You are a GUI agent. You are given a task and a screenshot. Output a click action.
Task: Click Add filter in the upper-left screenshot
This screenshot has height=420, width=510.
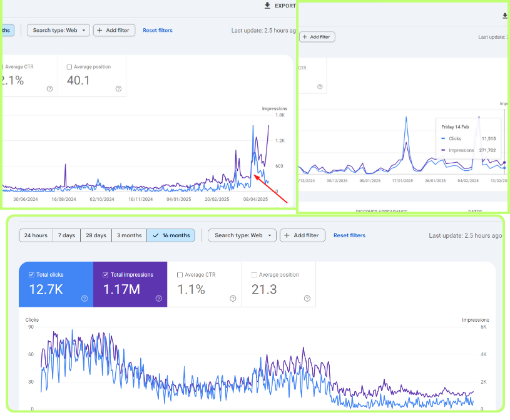[x=114, y=30]
